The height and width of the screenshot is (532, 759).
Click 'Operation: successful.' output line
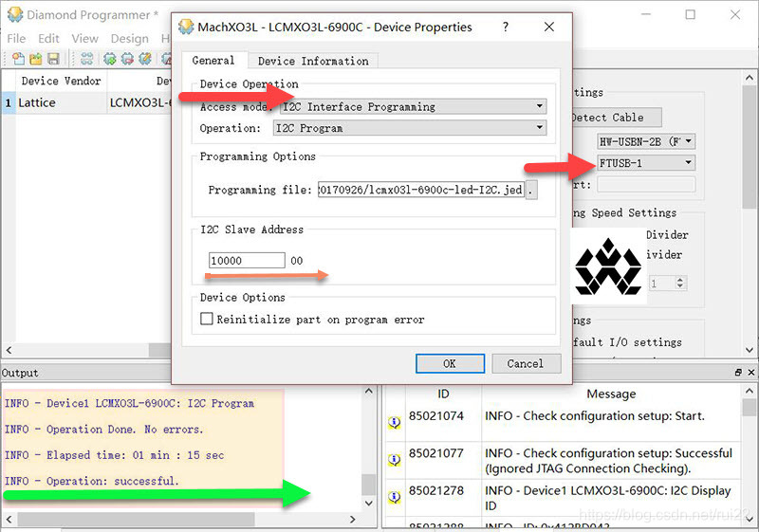point(92,481)
